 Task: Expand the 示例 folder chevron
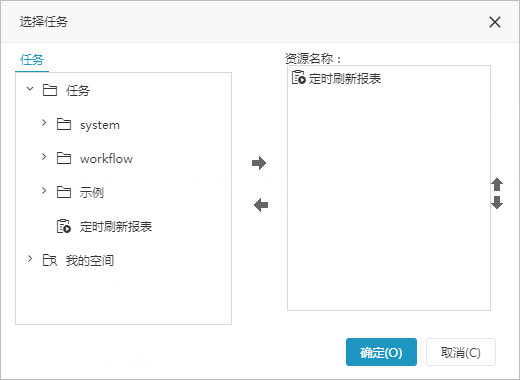pyautogui.click(x=44, y=190)
